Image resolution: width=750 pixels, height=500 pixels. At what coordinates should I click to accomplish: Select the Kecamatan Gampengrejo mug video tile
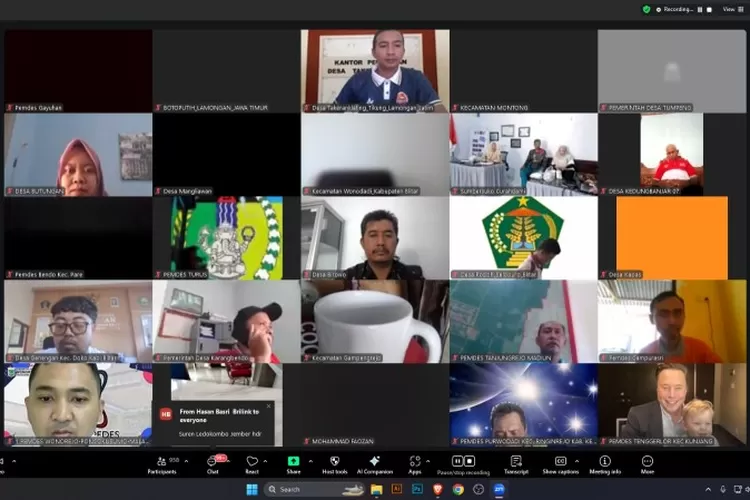coord(375,321)
